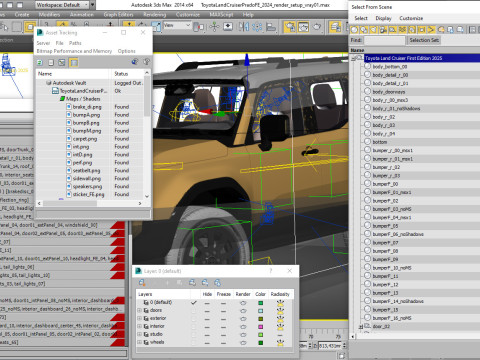Screen dimensions: 480x360
Task: Click Name column header in Select From Scene
Action: [x=414, y=50]
